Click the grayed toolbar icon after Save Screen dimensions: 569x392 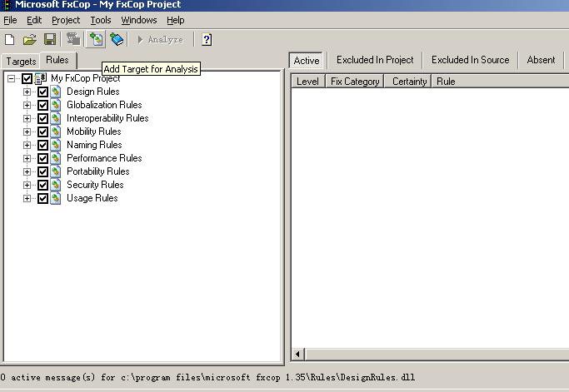point(73,39)
